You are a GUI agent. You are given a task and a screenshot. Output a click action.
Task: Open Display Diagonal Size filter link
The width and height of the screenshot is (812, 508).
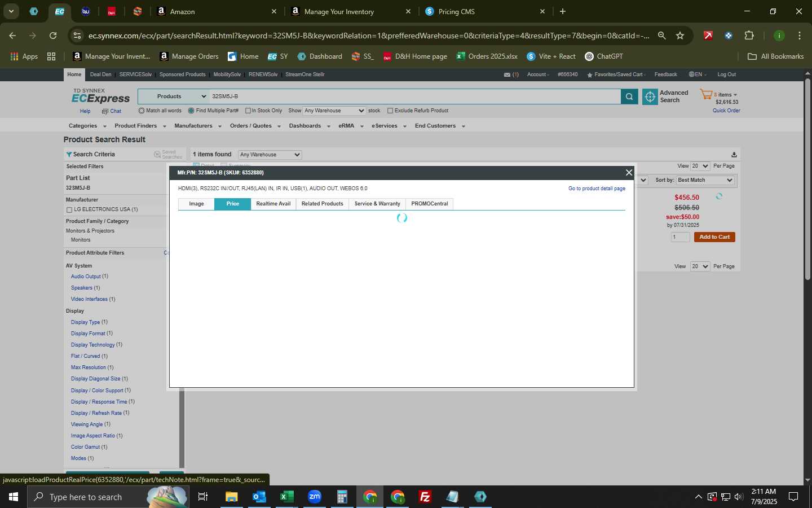tap(95, 379)
